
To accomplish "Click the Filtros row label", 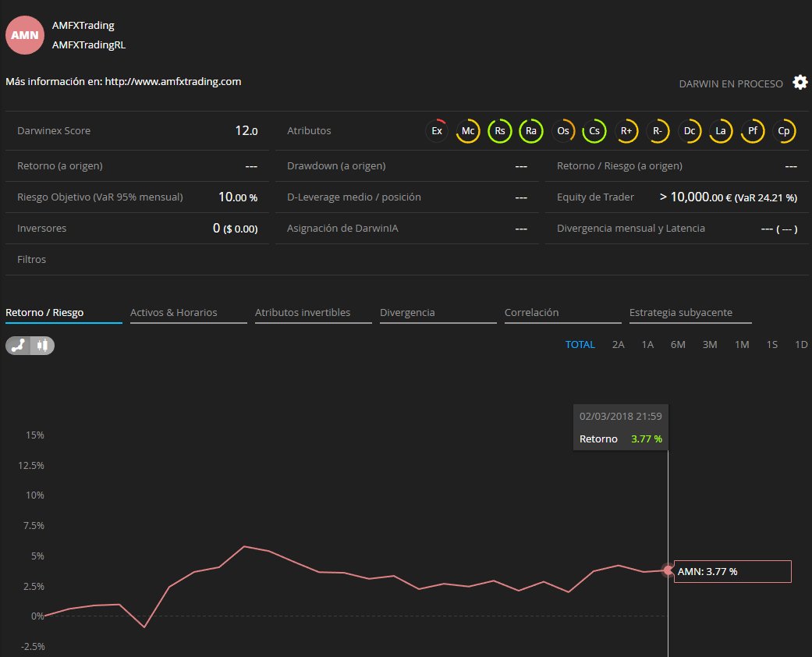I will [31, 260].
